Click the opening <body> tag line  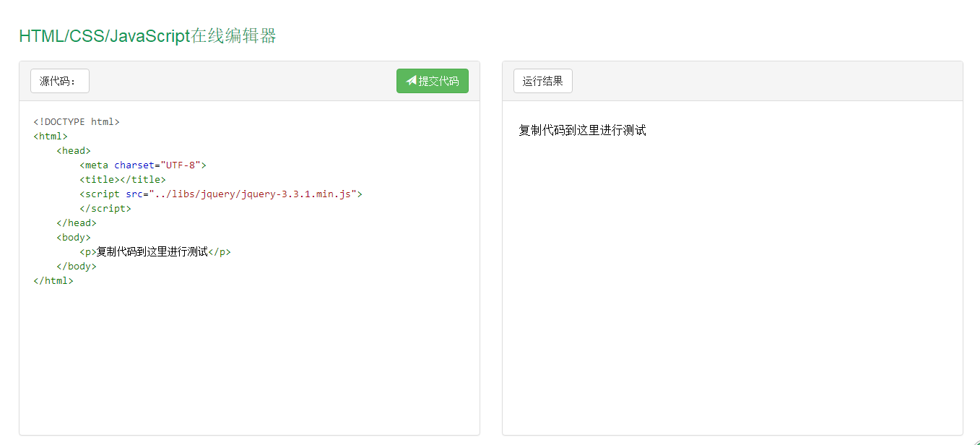click(74, 237)
